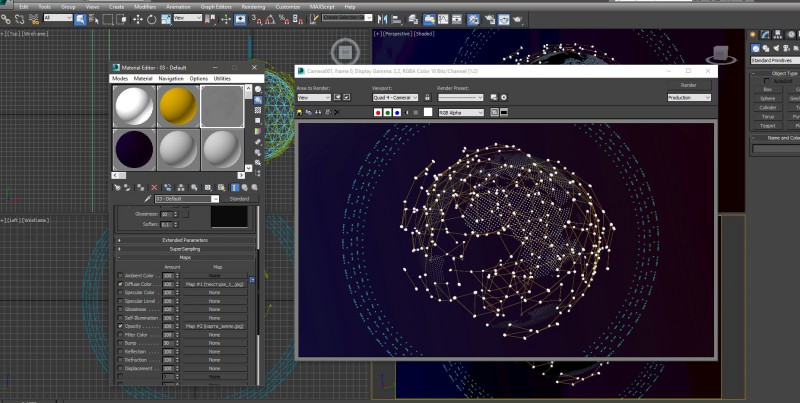Open the Area to Render dropdown

314,97
